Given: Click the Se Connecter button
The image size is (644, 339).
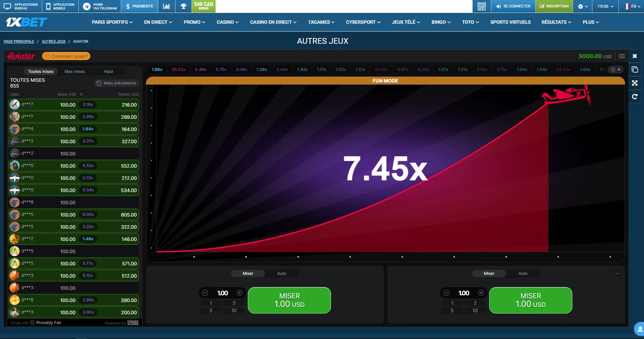Looking at the screenshot, I should coord(513,6).
